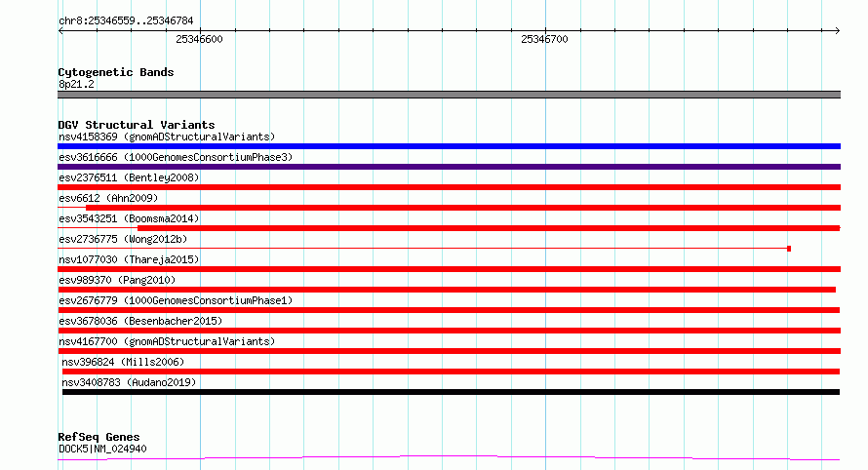Click the Cytogenetic Bands track title

click(116, 72)
